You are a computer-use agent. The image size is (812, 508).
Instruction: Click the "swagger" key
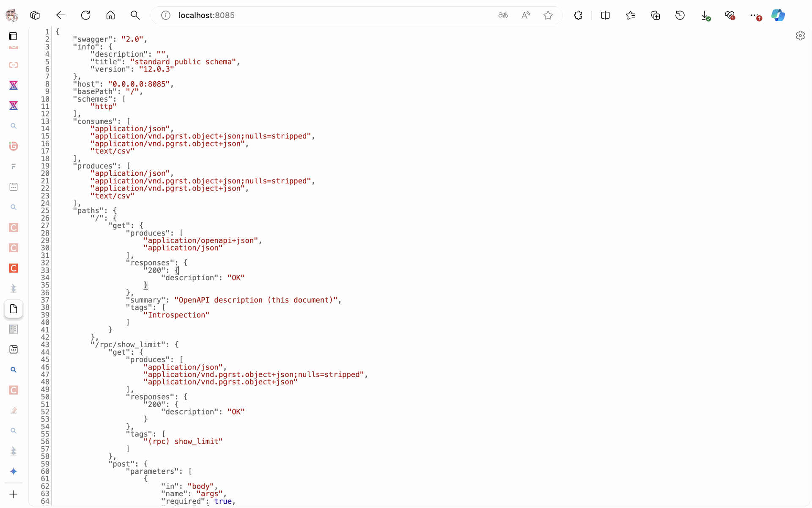[93, 39]
